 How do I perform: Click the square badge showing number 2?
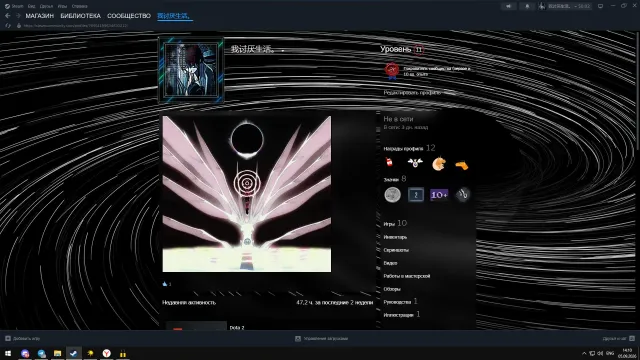click(416, 195)
